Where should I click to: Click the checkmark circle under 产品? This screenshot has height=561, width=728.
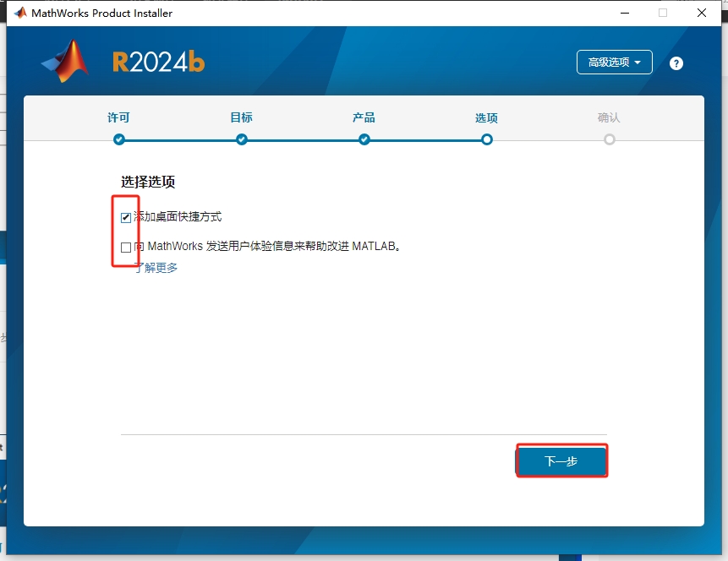[x=364, y=139]
